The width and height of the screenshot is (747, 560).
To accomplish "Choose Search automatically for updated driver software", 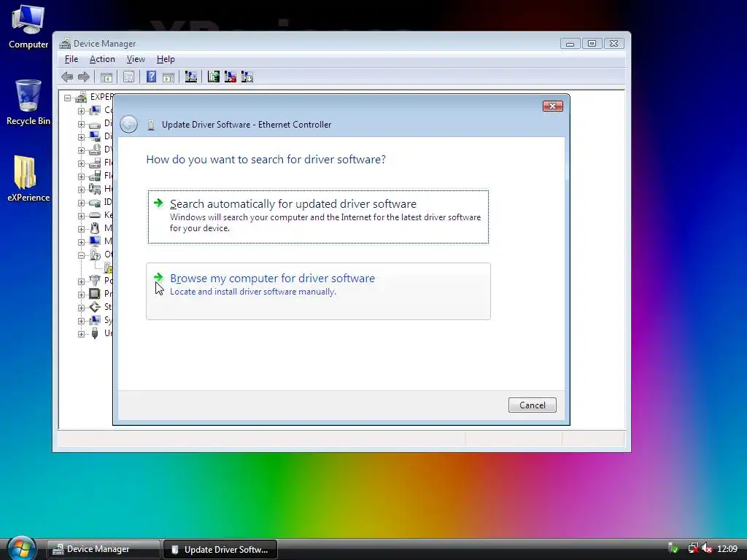I will 318,217.
